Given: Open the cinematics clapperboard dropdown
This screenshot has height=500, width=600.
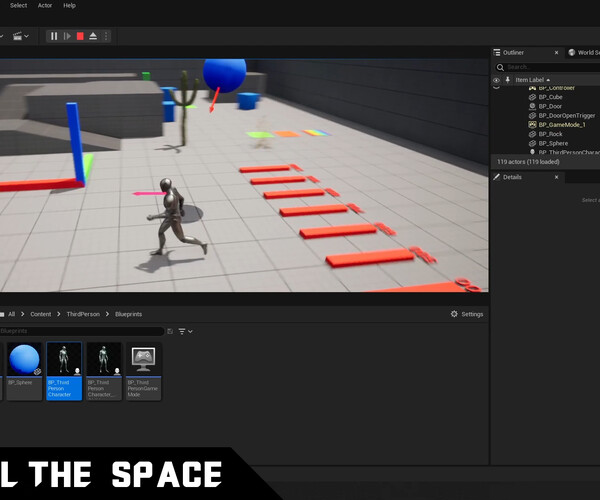Looking at the screenshot, I should point(21,36).
